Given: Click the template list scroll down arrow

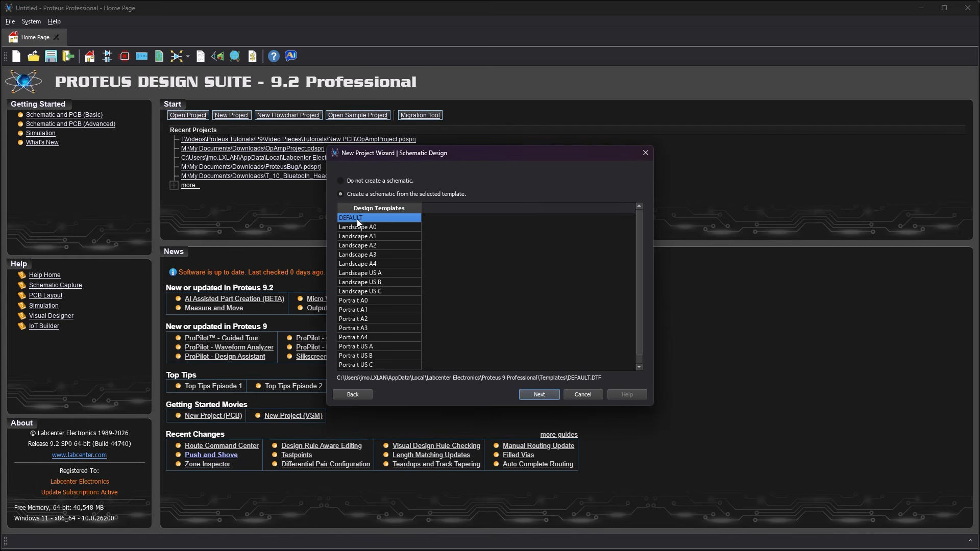Looking at the screenshot, I should point(639,367).
